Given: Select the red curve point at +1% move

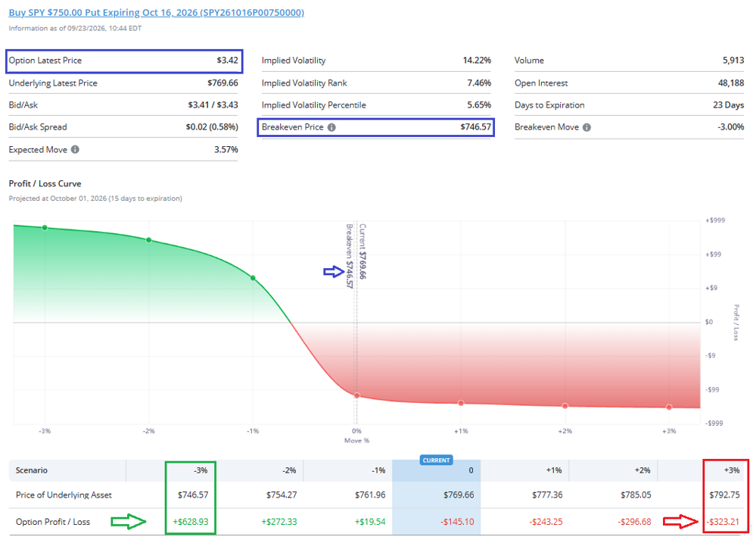Looking at the screenshot, I should pyautogui.click(x=461, y=403).
